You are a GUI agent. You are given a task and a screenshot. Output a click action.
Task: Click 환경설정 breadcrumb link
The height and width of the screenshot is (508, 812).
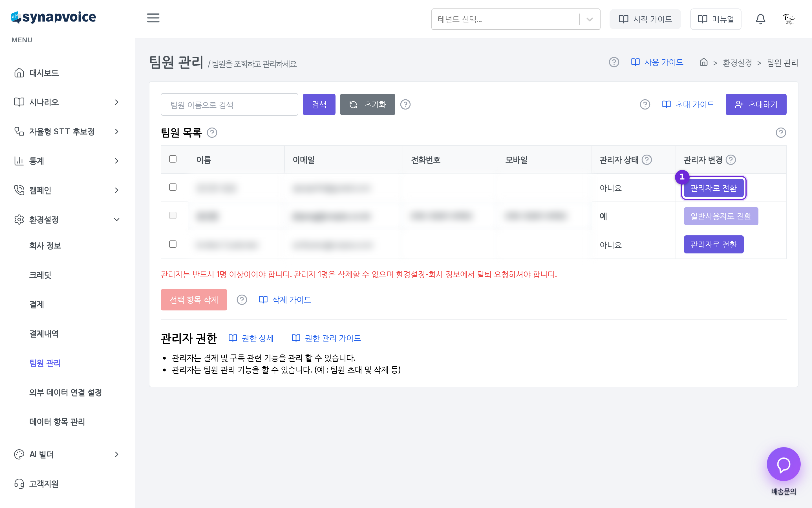click(737, 63)
